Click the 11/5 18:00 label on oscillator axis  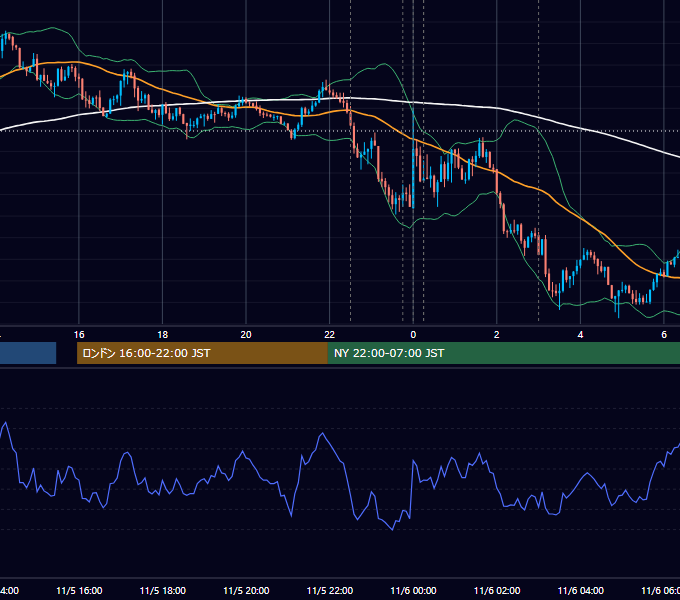point(163,590)
